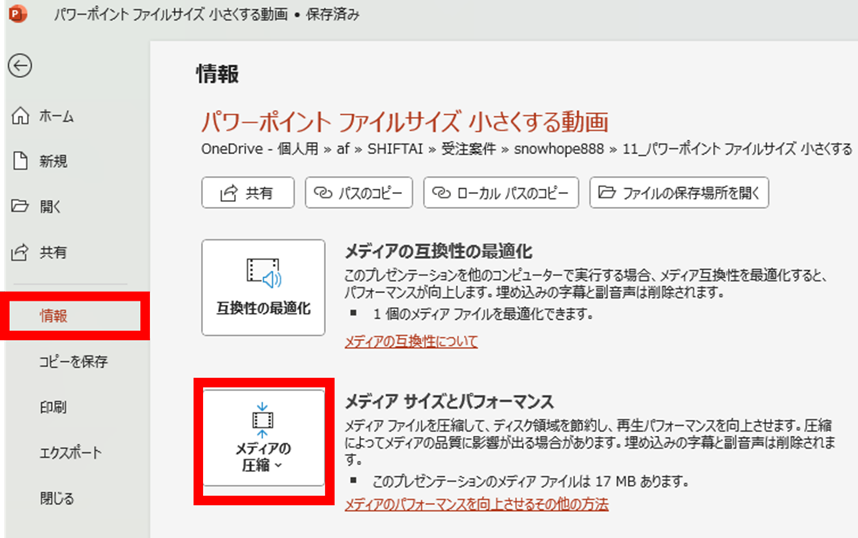The width and height of the screenshot is (858, 538).
Task: Select コピーを保存 in the sidebar
Action: 73,361
